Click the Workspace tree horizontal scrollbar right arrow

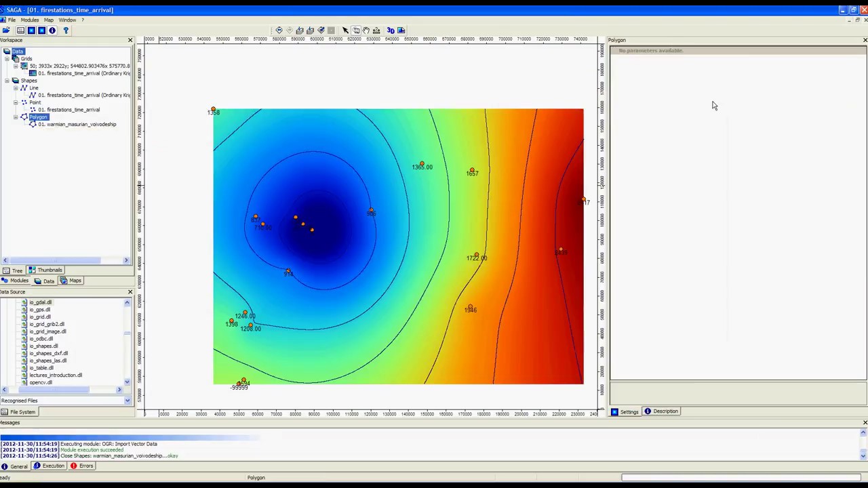point(125,260)
